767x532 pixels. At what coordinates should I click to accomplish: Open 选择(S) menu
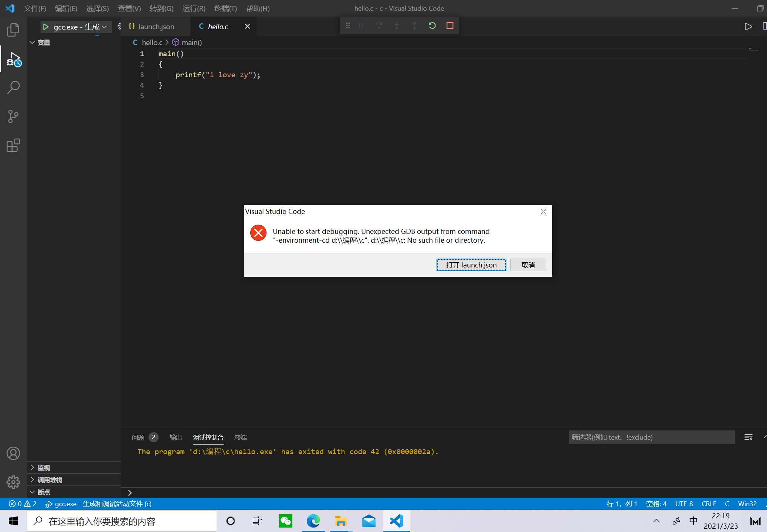98,8
